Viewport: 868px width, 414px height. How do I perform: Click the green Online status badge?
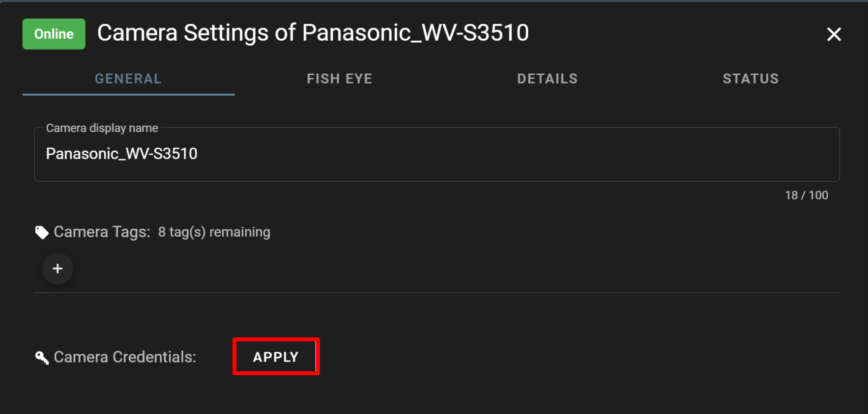tap(54, 34)
